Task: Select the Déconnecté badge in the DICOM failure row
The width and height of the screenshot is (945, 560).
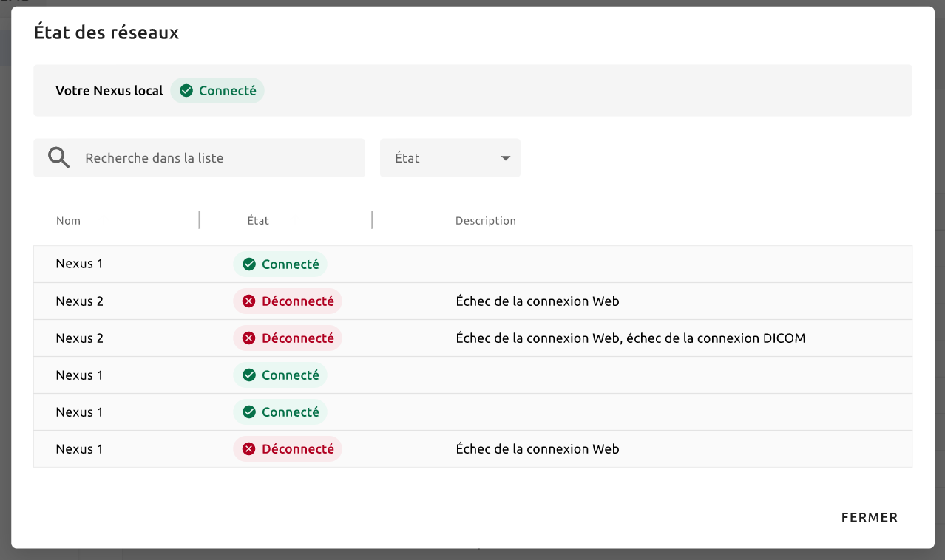Action: point(288,338)
